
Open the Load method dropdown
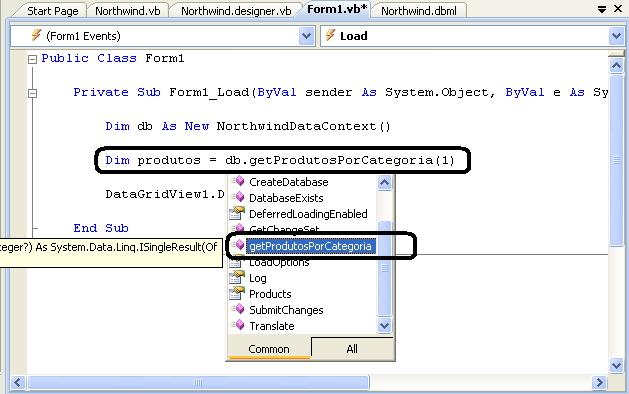(x=616, y=36)
